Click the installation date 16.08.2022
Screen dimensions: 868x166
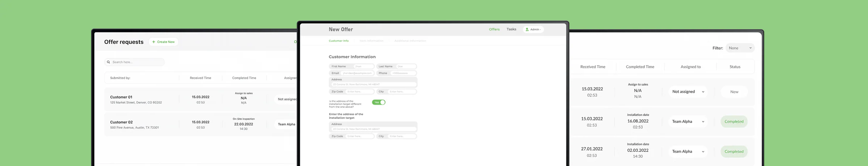(638, 121)
